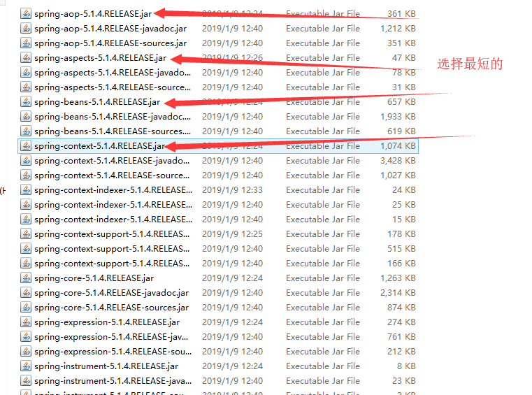This screenshot has width=532, height=395.
Task: Click the icon of spring-core-5.1.4.RELEASE-sources.jar
Action: 26,308
